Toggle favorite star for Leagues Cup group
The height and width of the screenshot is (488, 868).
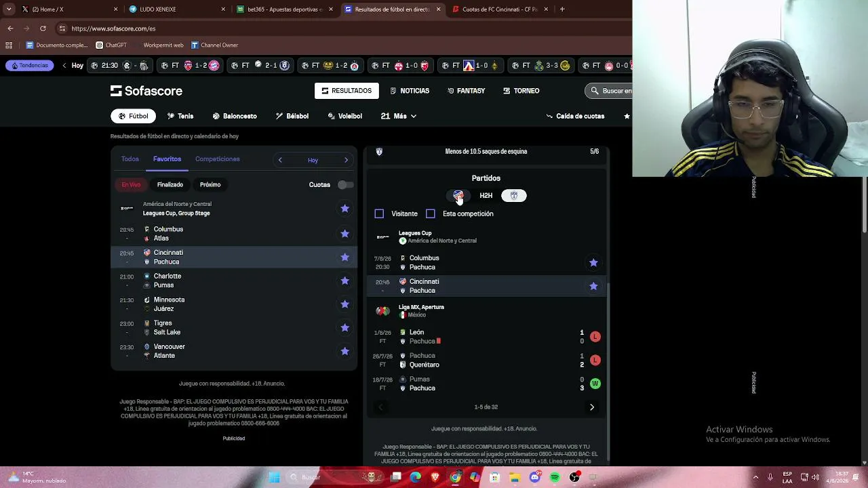point(344,208)
